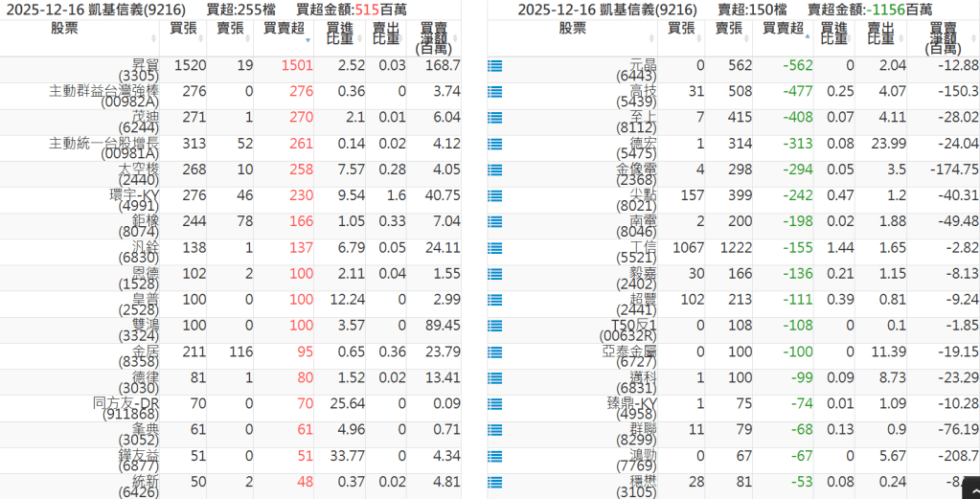Click the left table 買進比重 column header
This screenshot has width=980, height=499.
tap(338, 36)
